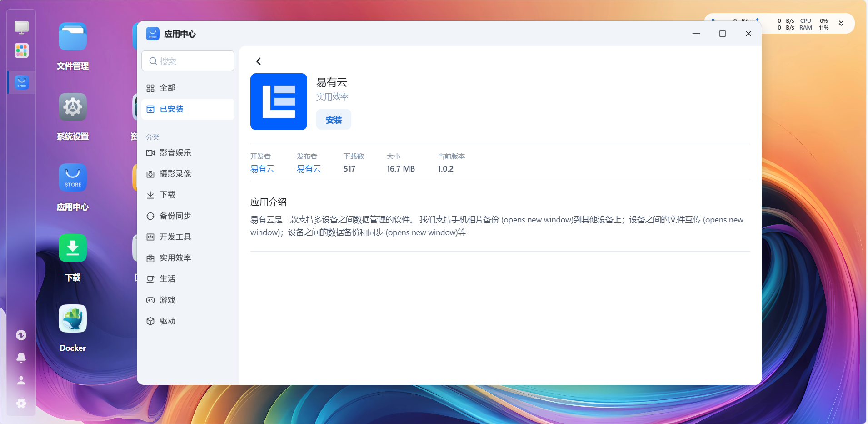Viewport: 868px width, 424px height.
Task: Minimize the 应用中心 window
Action: tap(696, 34)
